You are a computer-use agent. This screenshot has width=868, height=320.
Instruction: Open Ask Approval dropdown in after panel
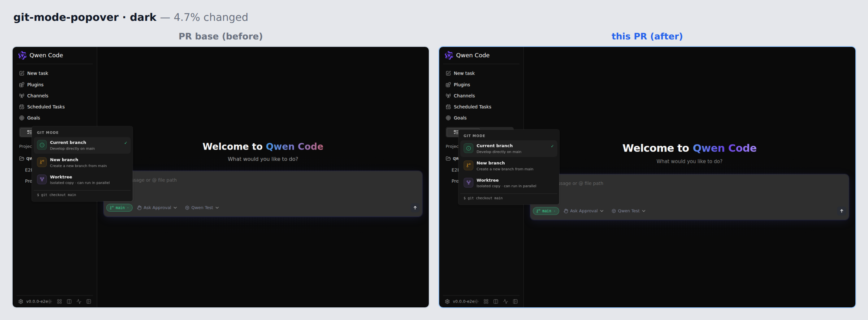583,211
